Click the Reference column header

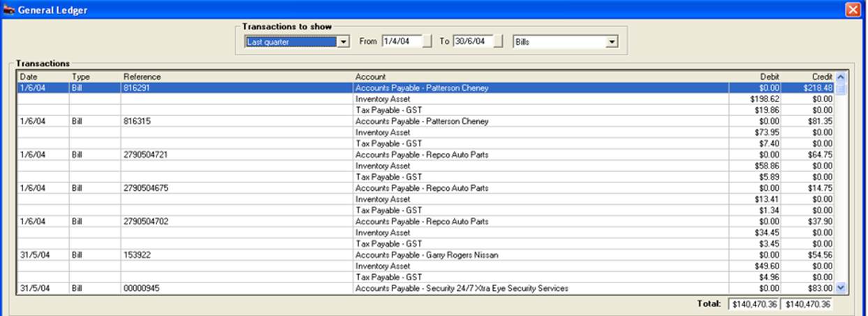tap(236, 77)
